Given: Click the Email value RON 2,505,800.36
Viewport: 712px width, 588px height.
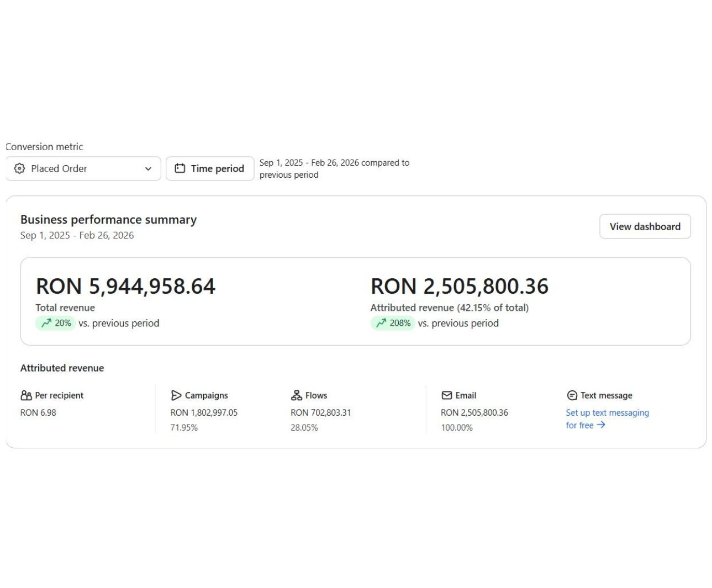Looking at the screenshot, I should click(x=474, y=412).
